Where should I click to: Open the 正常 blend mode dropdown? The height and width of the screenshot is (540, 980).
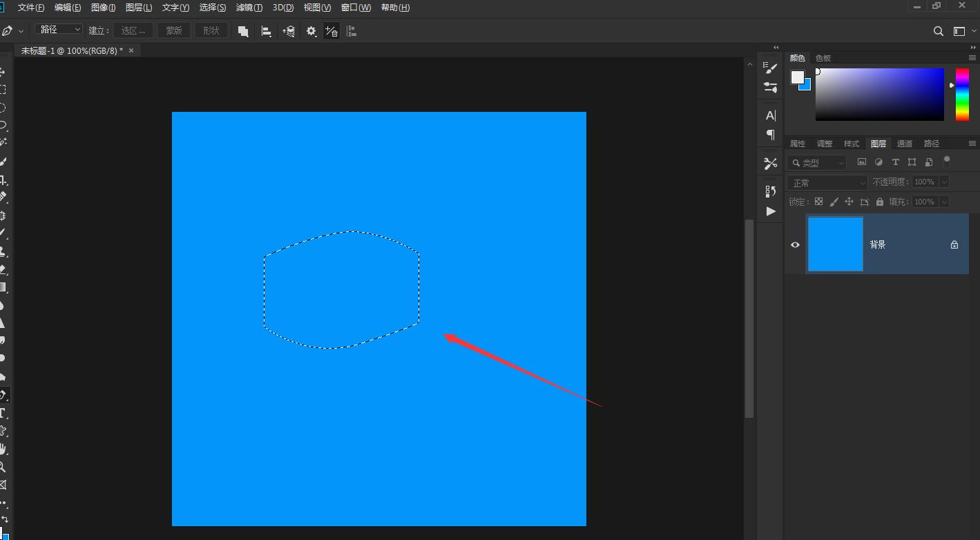click(827, 182)
